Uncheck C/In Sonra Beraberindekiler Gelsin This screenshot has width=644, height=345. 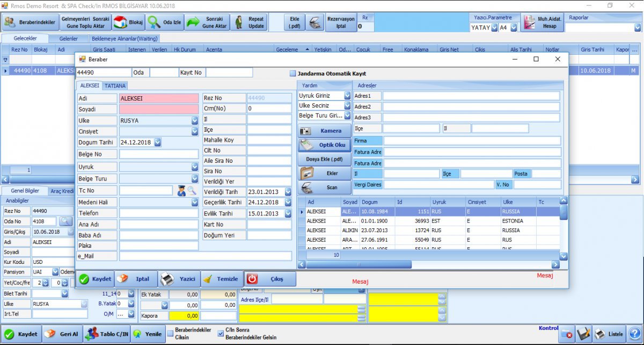tap(221, 333)
